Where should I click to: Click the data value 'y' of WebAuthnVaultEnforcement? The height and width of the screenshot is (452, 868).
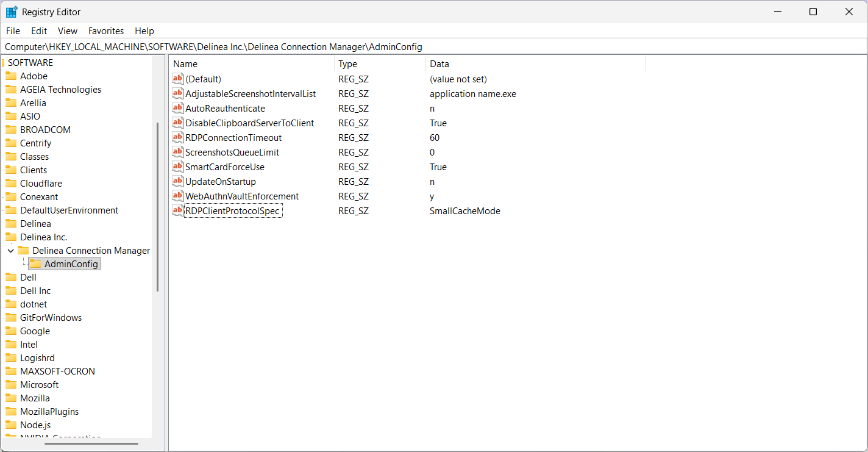(x=432, y=196)
